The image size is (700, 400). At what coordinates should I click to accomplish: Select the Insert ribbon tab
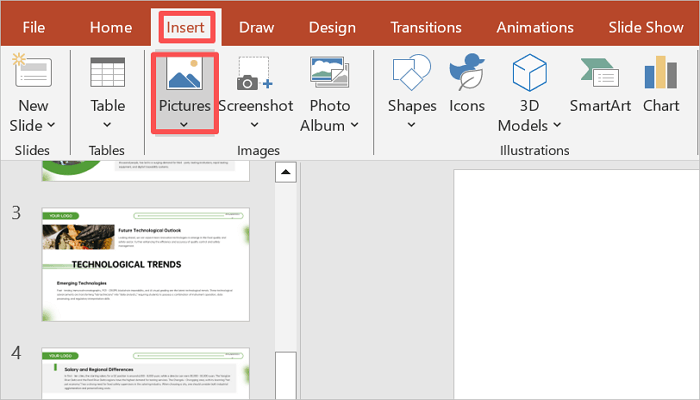[185, 28]
